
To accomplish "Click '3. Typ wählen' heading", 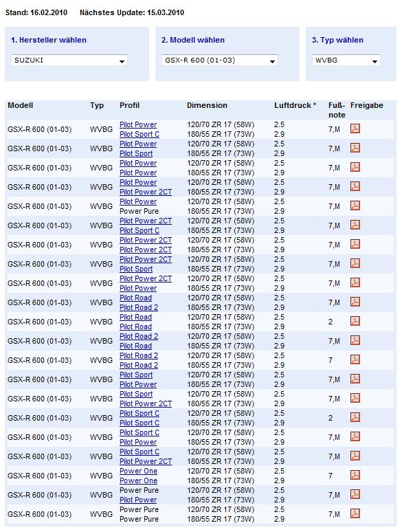I will tap(337, 40).
